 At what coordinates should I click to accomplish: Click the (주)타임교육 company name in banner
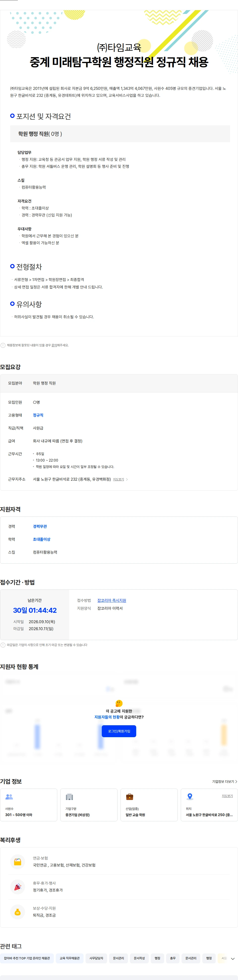[x=119, y=47]
